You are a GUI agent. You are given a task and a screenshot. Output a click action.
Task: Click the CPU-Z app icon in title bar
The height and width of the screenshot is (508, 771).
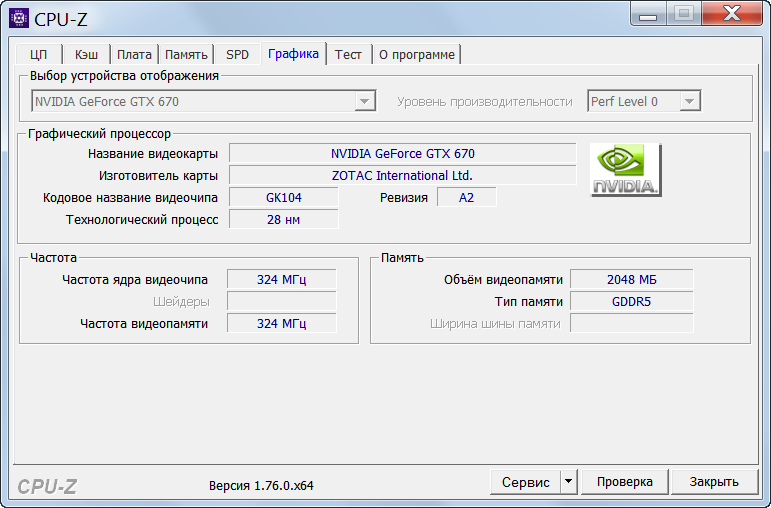[19, 19]
